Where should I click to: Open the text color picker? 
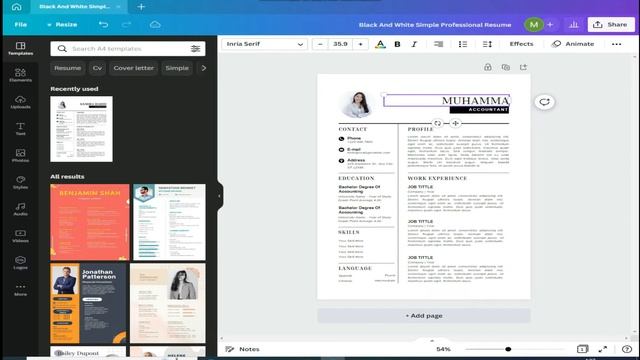click(380, 44)
